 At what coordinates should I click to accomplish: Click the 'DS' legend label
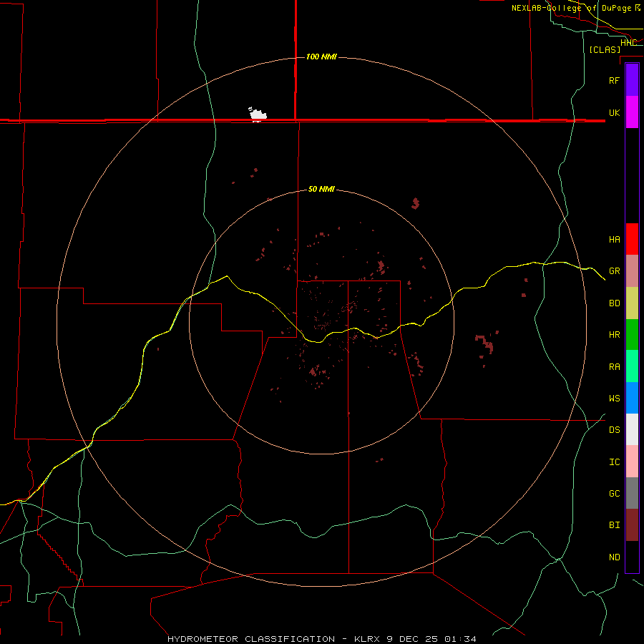(614, 430)
